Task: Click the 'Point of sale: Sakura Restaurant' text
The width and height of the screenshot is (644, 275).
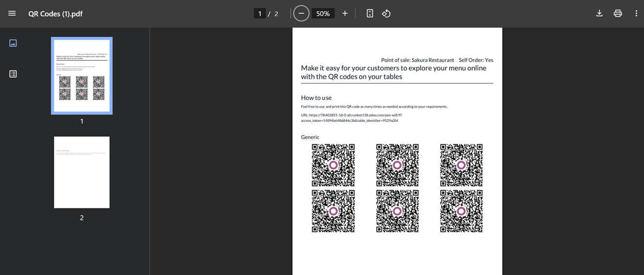Action: click(x=417, y=60)
